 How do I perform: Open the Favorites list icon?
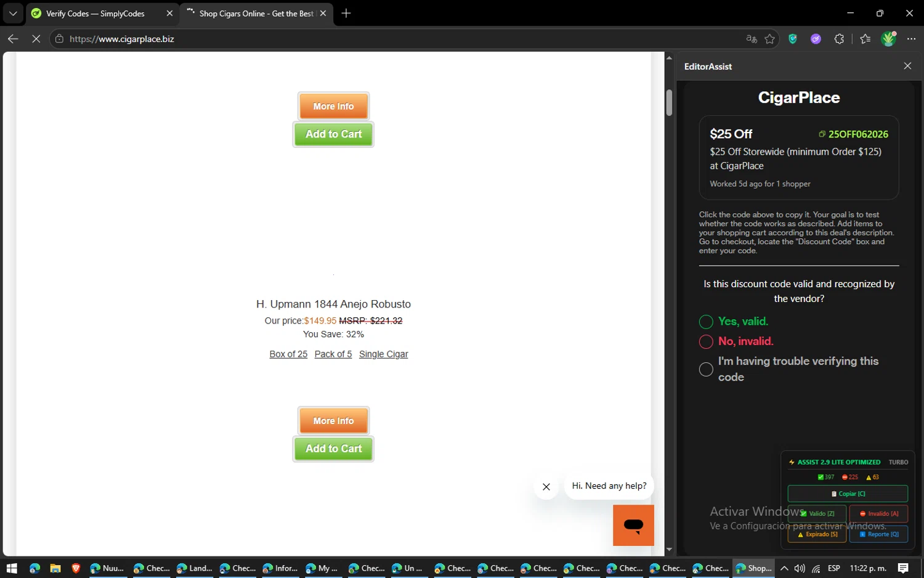click(x=865, y=39)
